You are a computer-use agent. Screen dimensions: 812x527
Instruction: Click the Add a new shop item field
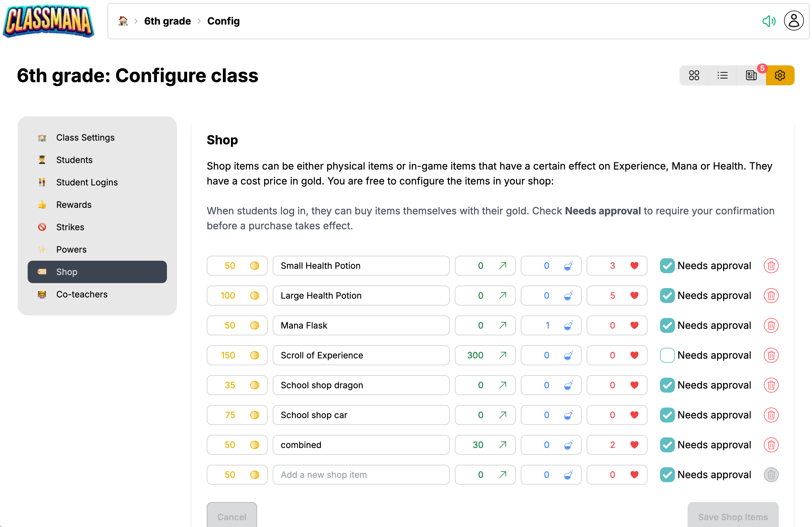(361, 475)
